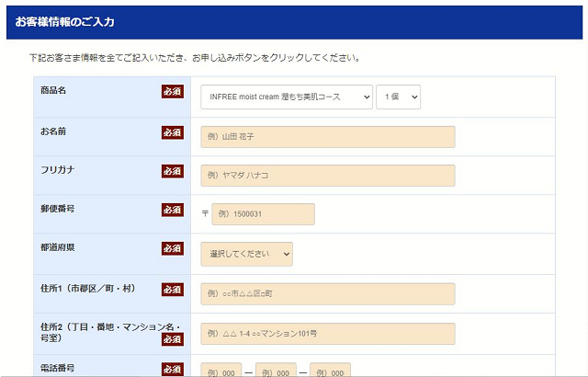Image resolution: width=588 pixels, height=377 pixels.
Task: Click the 住所1 city and town field
Action: 328,293
